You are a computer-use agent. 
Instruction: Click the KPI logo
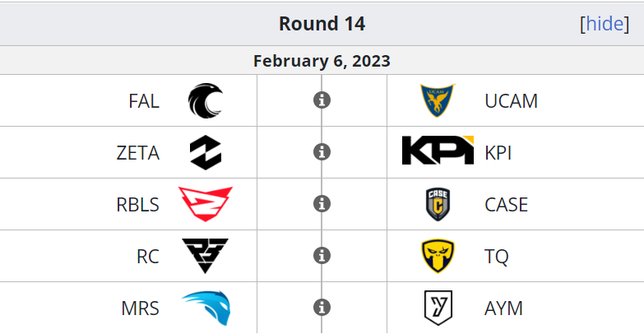pos(438,150)
